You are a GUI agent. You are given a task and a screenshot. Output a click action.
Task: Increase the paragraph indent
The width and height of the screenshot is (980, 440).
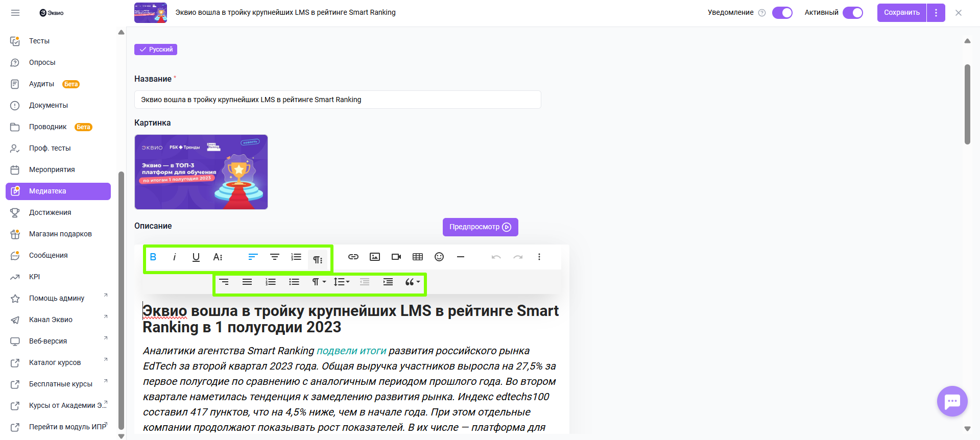(388, 282)
